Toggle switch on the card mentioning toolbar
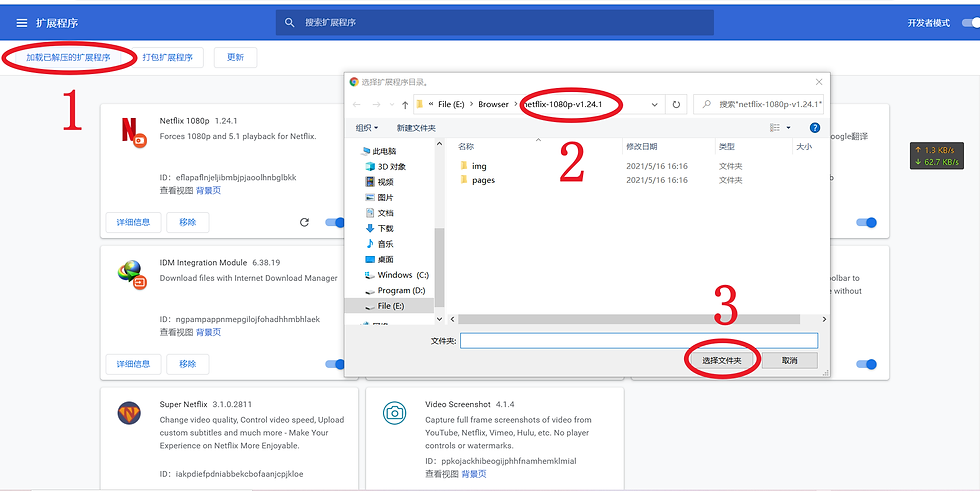Image resolution: width=980 pixels, height=491 pixels. [x=866, y=364]
